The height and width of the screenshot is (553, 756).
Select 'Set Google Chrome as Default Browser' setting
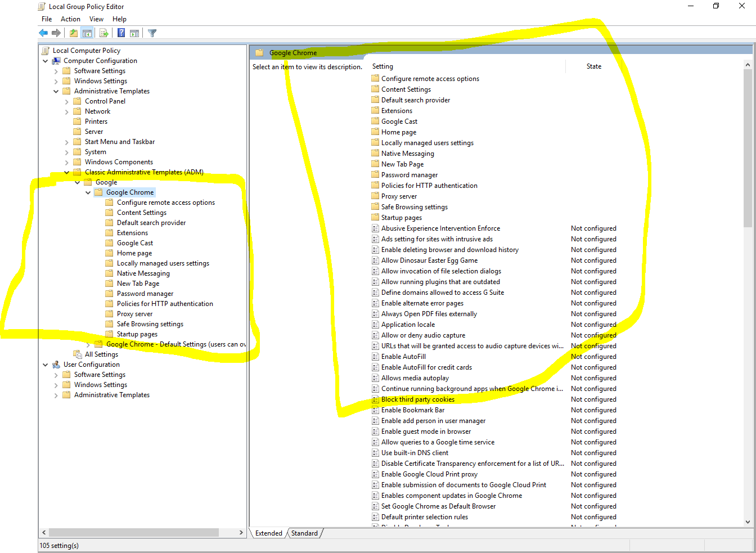click(x=439, y=506)
